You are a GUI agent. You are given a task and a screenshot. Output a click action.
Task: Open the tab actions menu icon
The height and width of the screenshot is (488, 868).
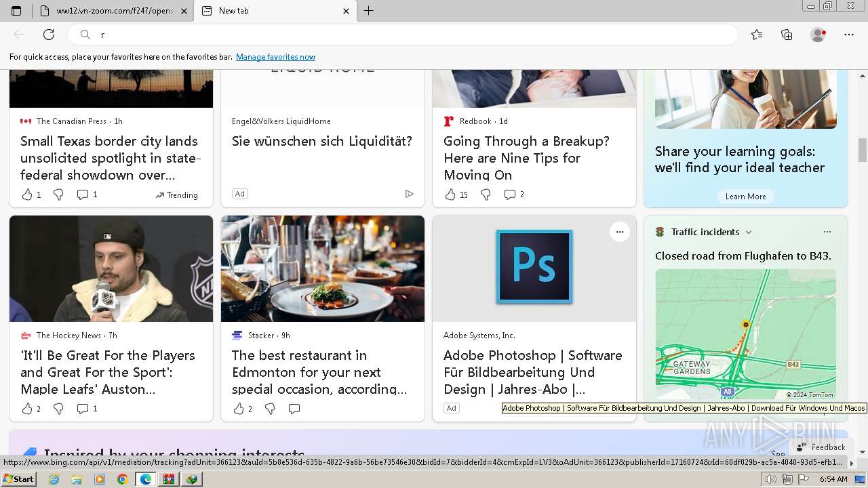16,11
